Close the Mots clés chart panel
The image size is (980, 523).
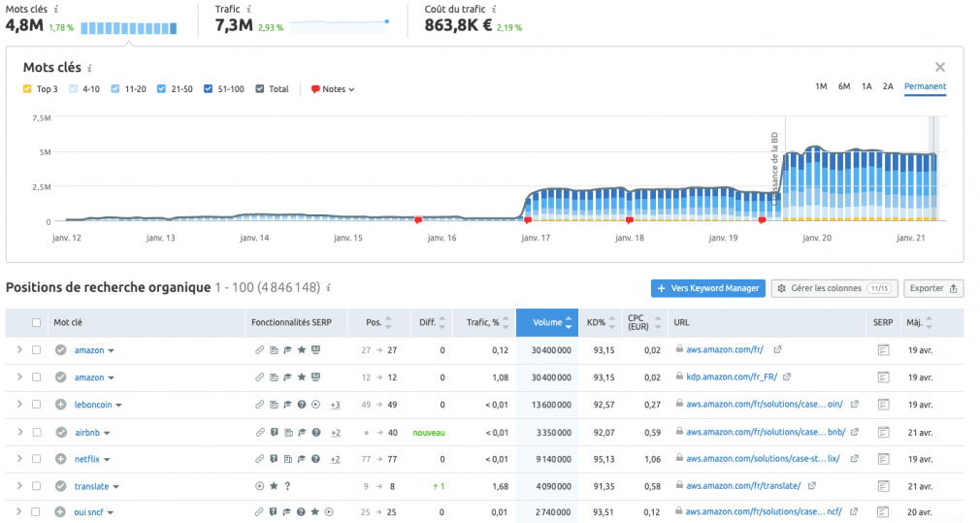point(940,67)
